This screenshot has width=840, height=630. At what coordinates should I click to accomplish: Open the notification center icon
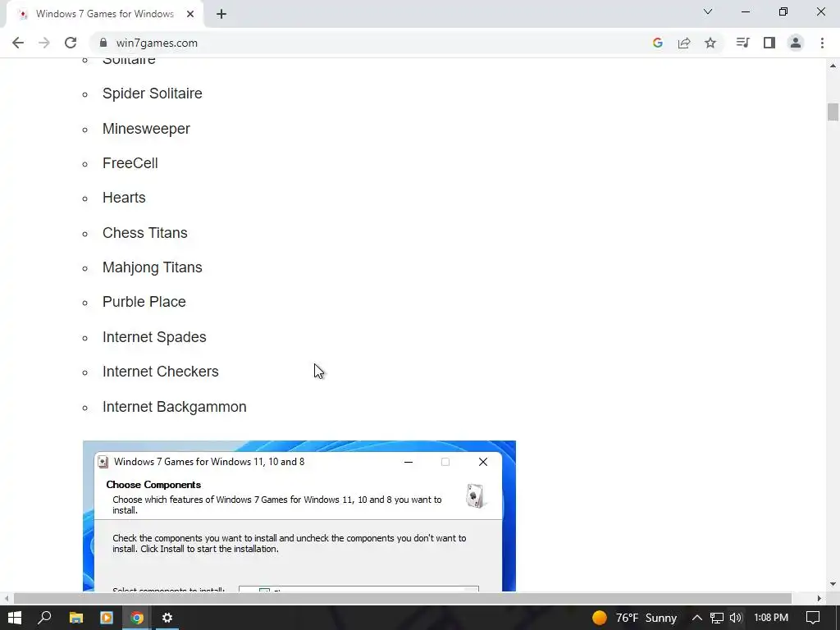[813, 618]
